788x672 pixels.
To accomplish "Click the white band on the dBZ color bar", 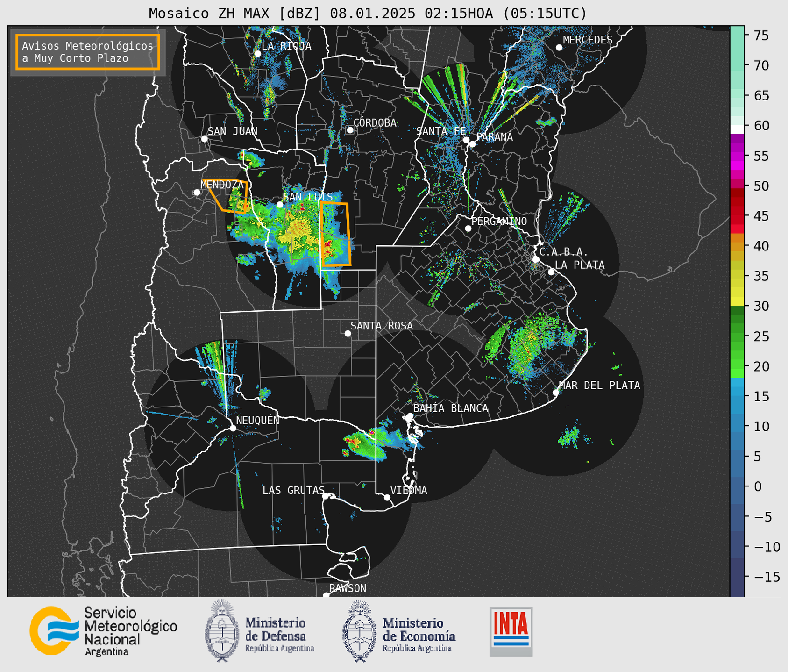I will (737, 129).
